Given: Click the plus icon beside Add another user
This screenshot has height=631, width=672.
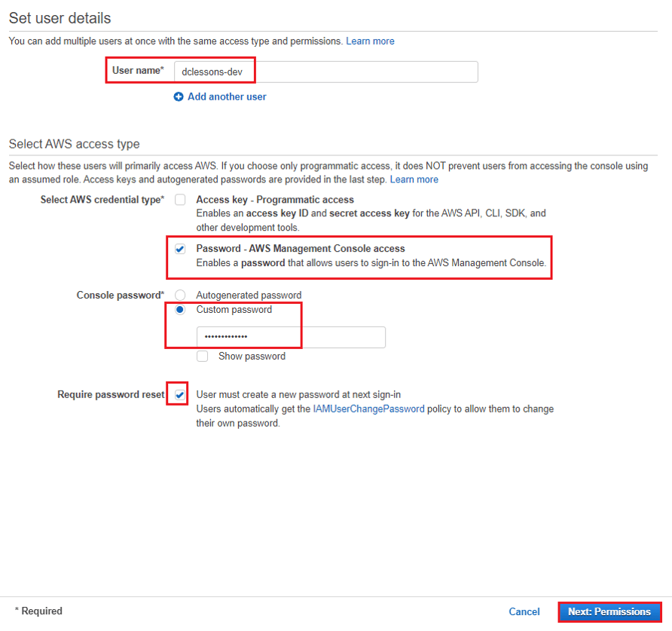Looking at the screenshot, I should (x=179, y=97).
